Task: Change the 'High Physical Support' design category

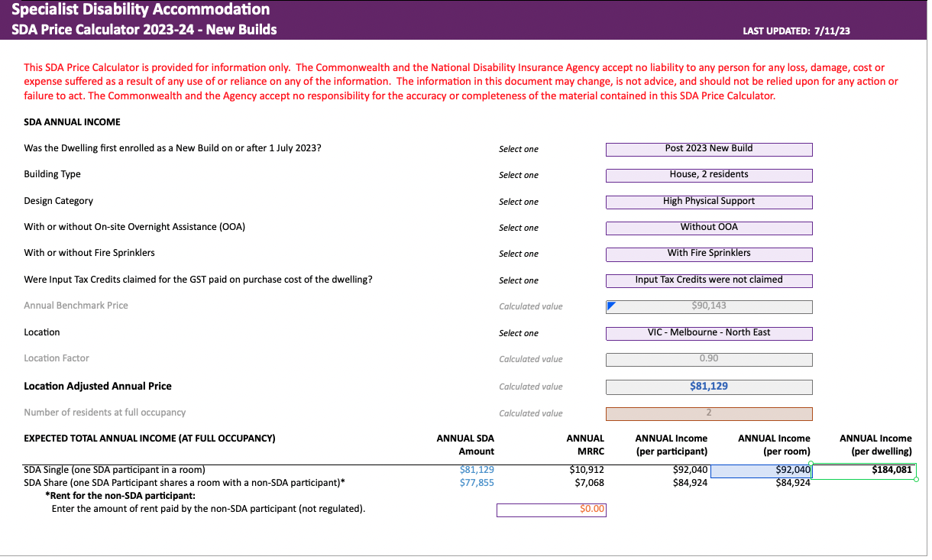Action: 709,202
